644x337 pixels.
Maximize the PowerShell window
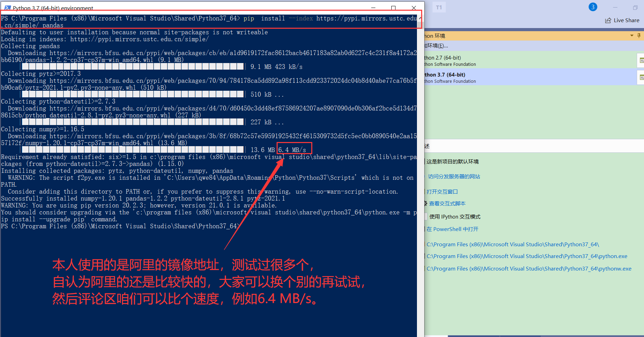pos(393,8)
